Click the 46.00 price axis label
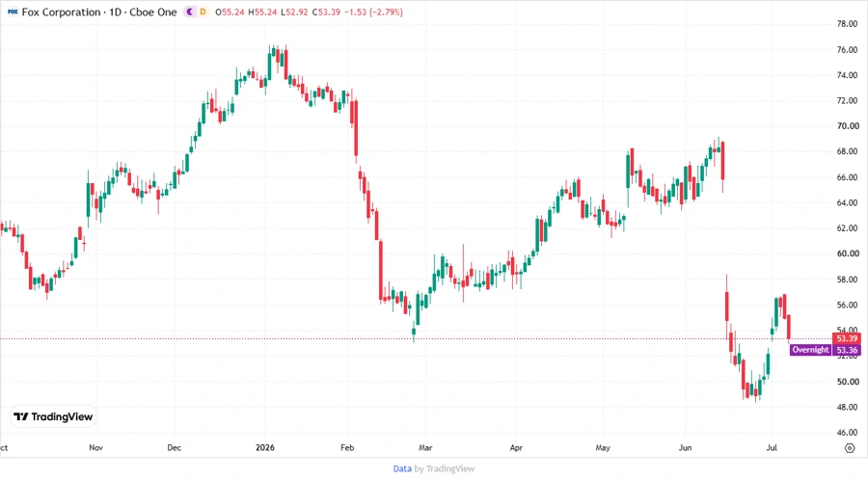This screenshot has width=868, height=480. click(x=847, y=433)
